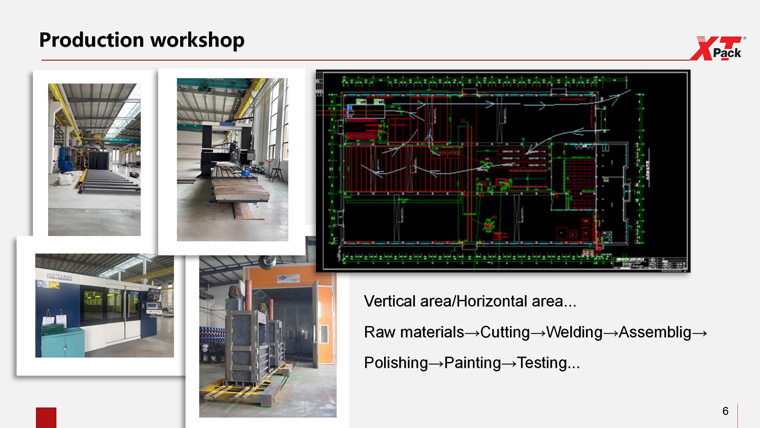Click the XT Pack logo
The height and width of the screenshot is (428, 760).
click(x=718, y=48)
